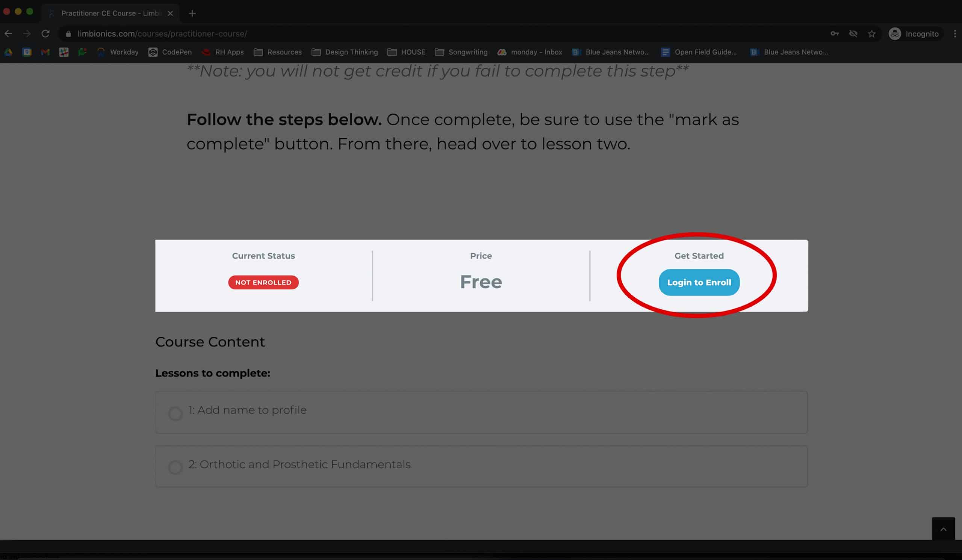Open the Gmail bookmark icon
Viewport: 962px width, 560px height.
point(45,52)
